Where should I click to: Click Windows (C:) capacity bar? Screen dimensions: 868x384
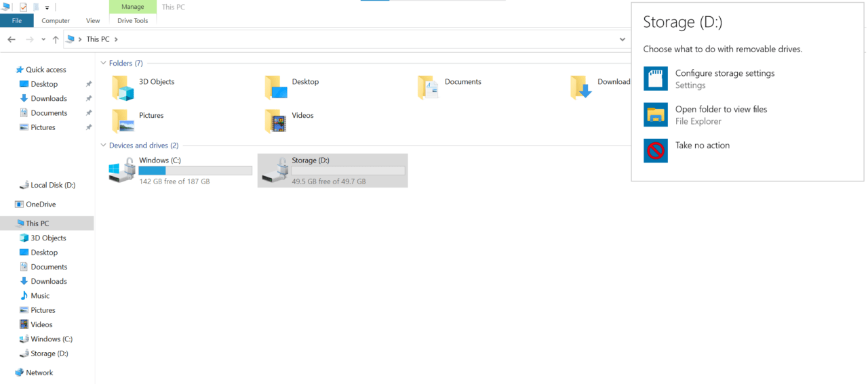coord(195,171)
